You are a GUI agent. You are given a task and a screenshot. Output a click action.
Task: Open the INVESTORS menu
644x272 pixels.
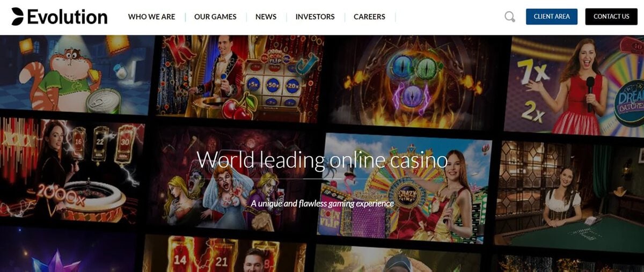315,17
